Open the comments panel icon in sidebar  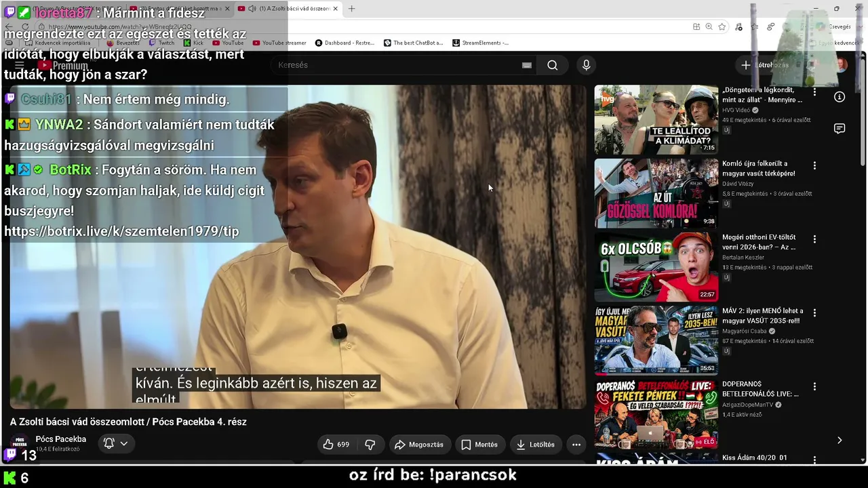coord(840,129)
